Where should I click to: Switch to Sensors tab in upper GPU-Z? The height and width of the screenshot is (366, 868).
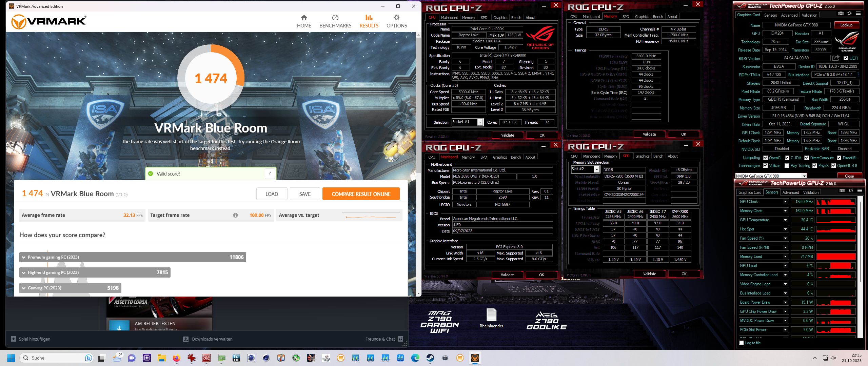click(x=770, y=15)
